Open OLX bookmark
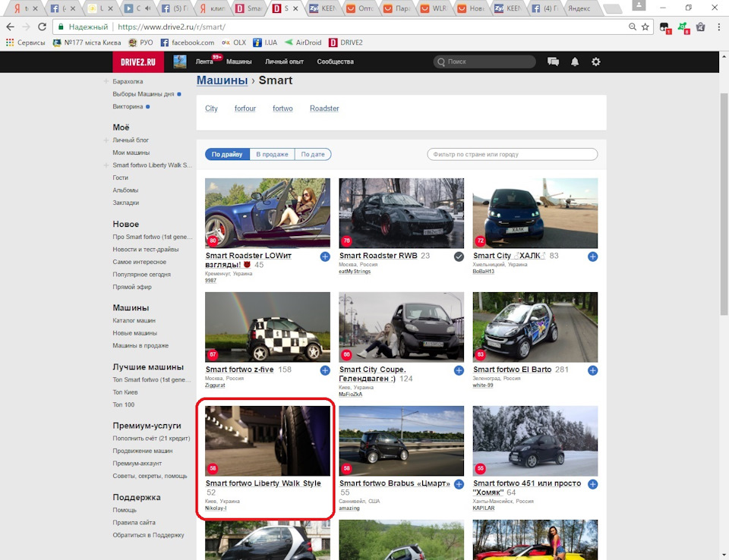 (x=234, y=42)
